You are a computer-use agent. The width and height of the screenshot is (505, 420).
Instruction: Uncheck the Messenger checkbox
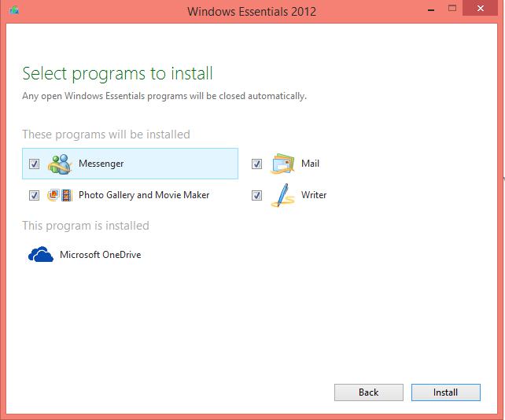point(34,164)
